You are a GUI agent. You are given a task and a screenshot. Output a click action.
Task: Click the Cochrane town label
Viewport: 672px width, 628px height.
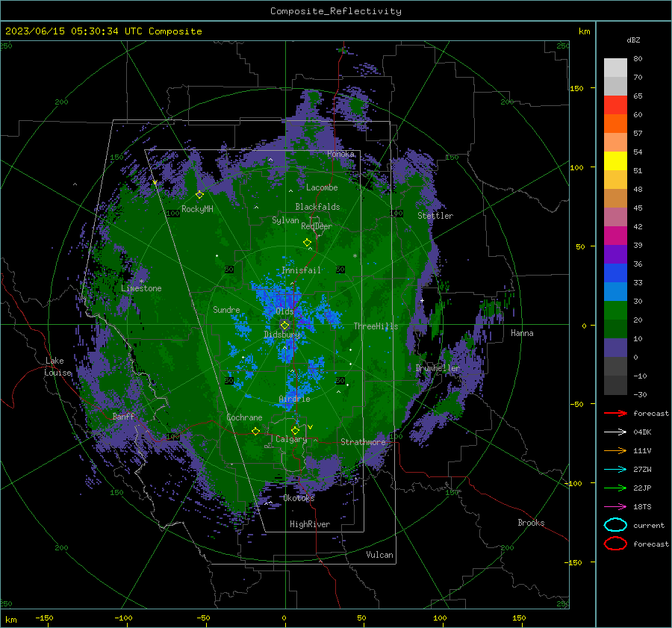pos(244,417)
